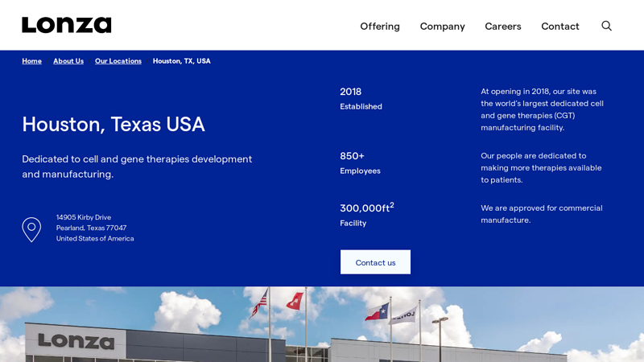The image size is (644, 362).
Task: Open the search magnifier icon
Action: click(x=607, y=26)
